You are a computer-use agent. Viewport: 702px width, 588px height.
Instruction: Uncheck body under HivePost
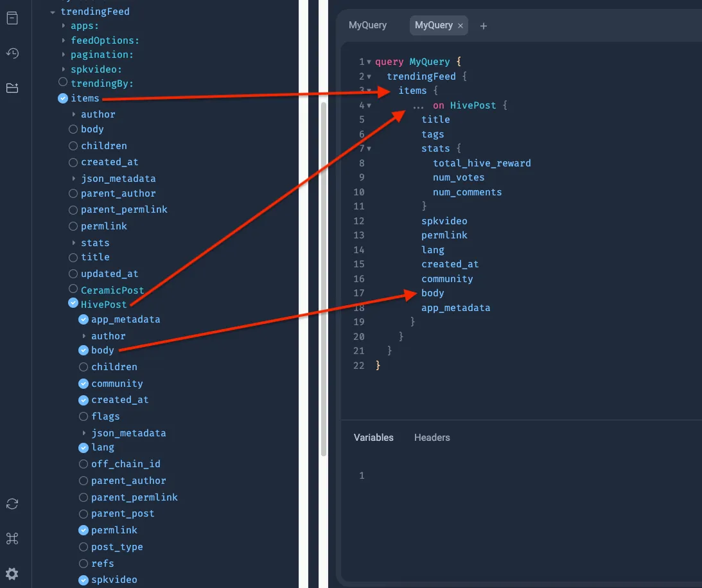click(x=83, y=350)
